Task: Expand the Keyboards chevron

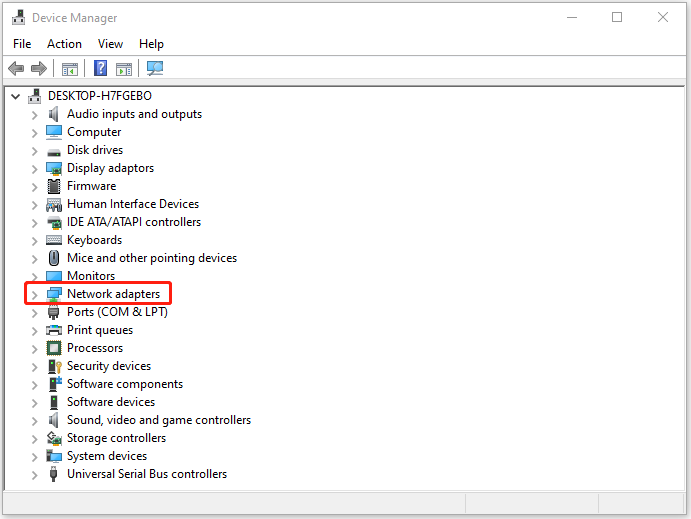Action: [x=34, y=241]
